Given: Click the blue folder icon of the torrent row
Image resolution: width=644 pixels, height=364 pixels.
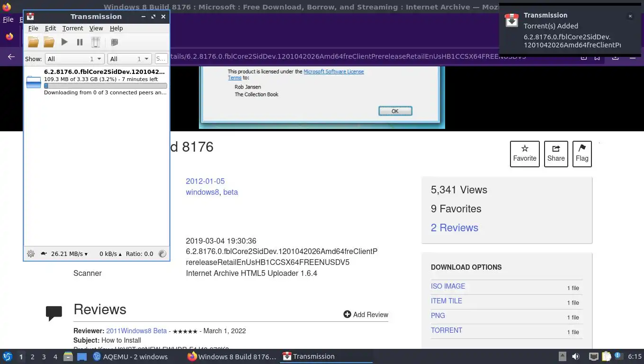Looking at the screenshot, I should pyautogui.click(x=34, y=82).
